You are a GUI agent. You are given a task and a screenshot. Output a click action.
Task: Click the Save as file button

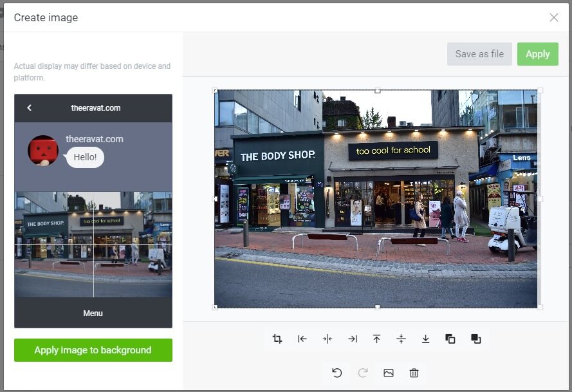479,54
